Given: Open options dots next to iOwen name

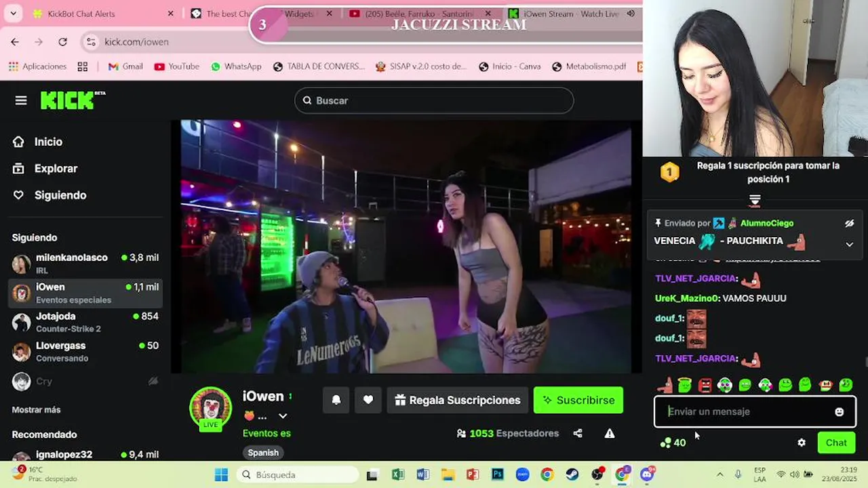Looking at the screenshot, I should click(x=290, y=396).
